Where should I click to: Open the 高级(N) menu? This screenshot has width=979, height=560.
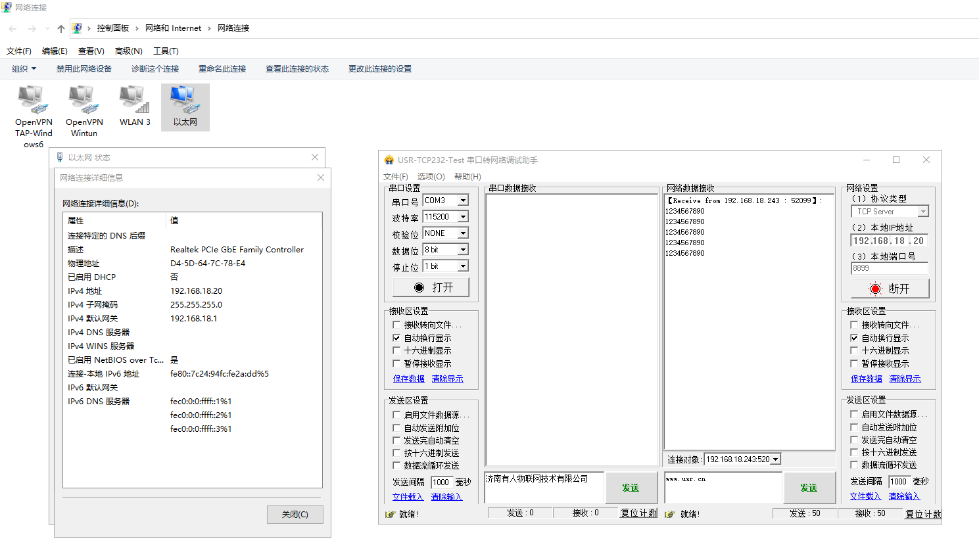coord(128,51)
